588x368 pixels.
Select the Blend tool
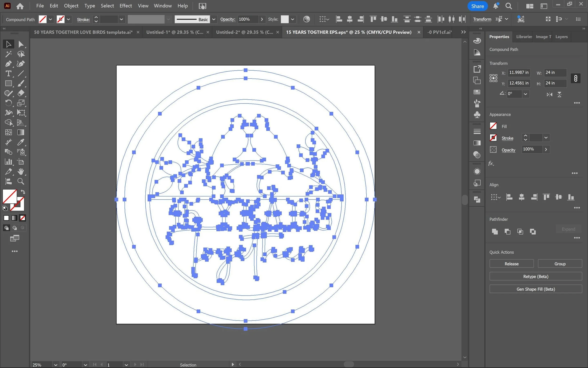[8, 152]
